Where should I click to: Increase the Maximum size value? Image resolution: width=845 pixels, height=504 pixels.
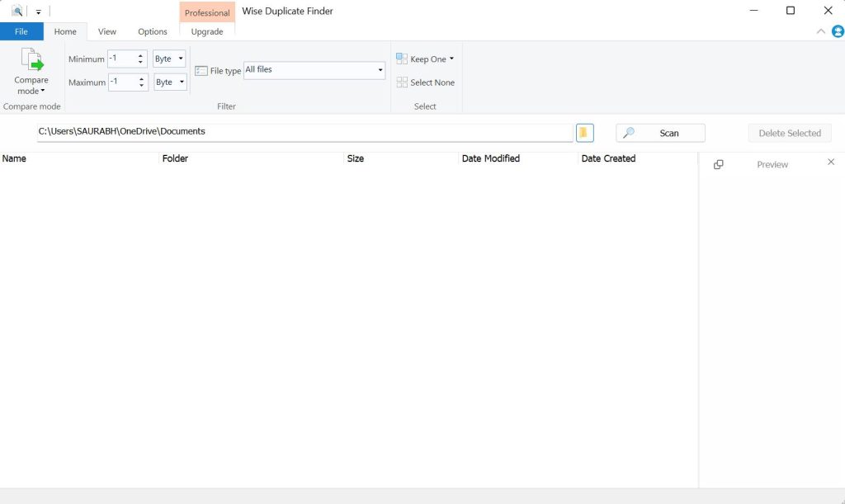pyautogui.click(x=141, y=78)
